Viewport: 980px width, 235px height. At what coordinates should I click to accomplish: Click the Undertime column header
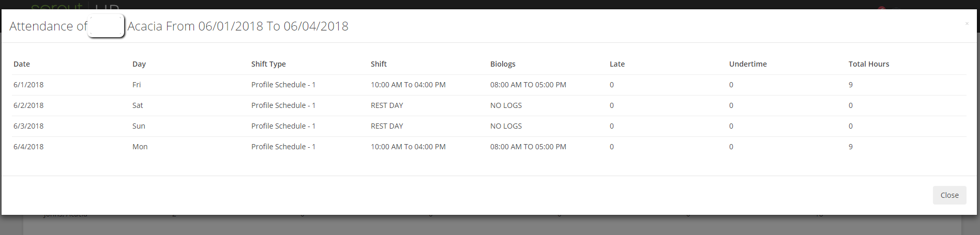(x=748, y=64)
